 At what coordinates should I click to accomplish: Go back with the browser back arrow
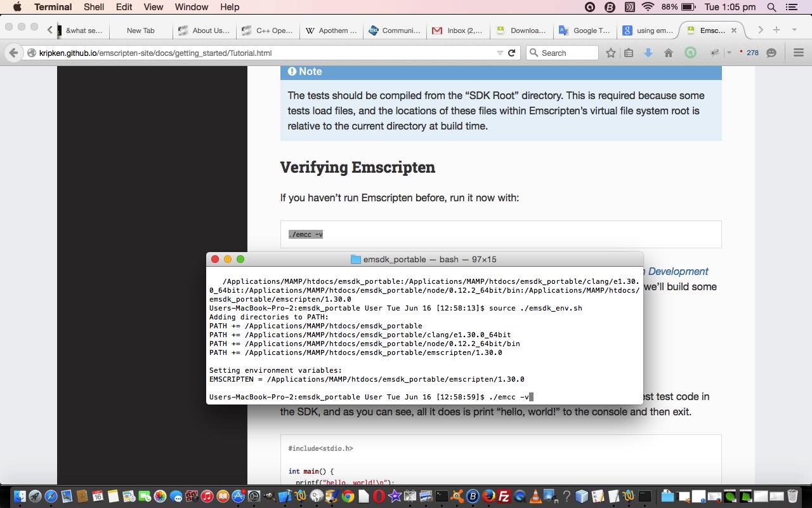coord(13,53)
